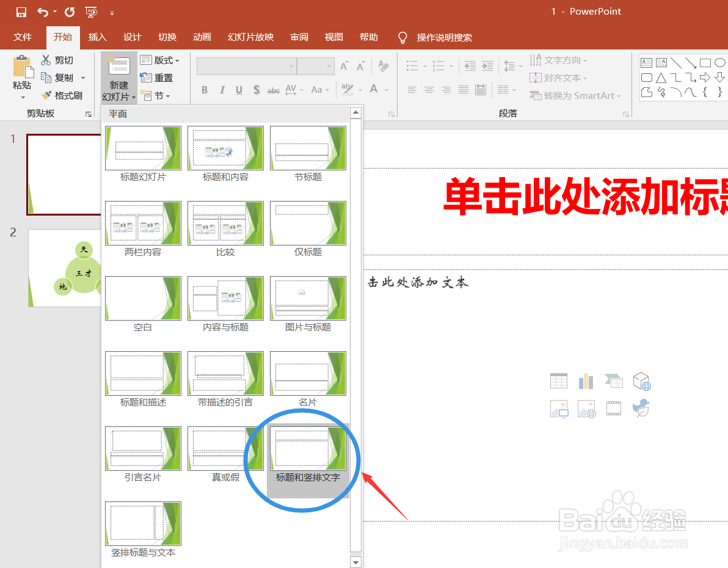Select the triangle shape in gallery
This screenshot has height=568, width=728.
(661, 78)
